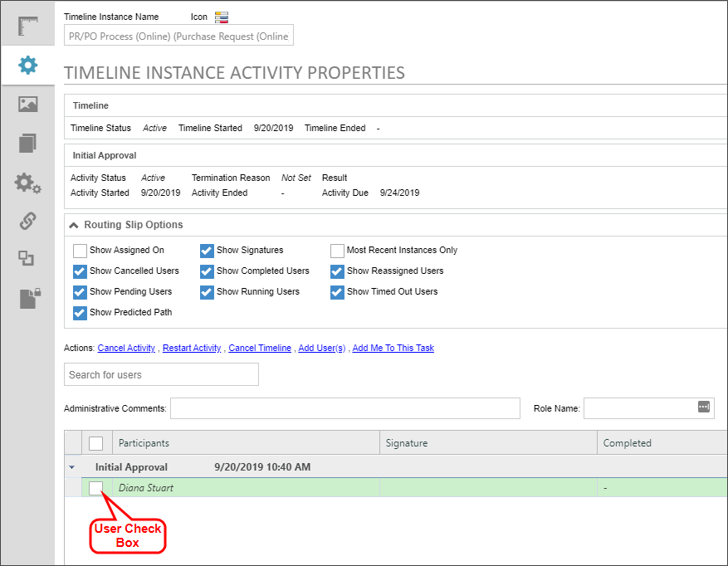This screenshot has width=728, height=566.
Task: Enable the Show Assigned On checkbox
Action: [80, 251]
